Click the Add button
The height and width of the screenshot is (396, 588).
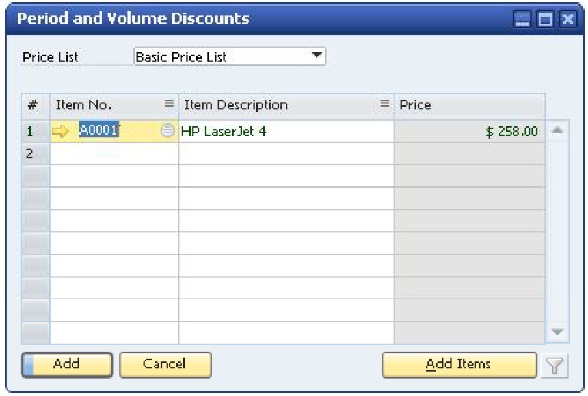pyautogui.click(x=67, y=364)
